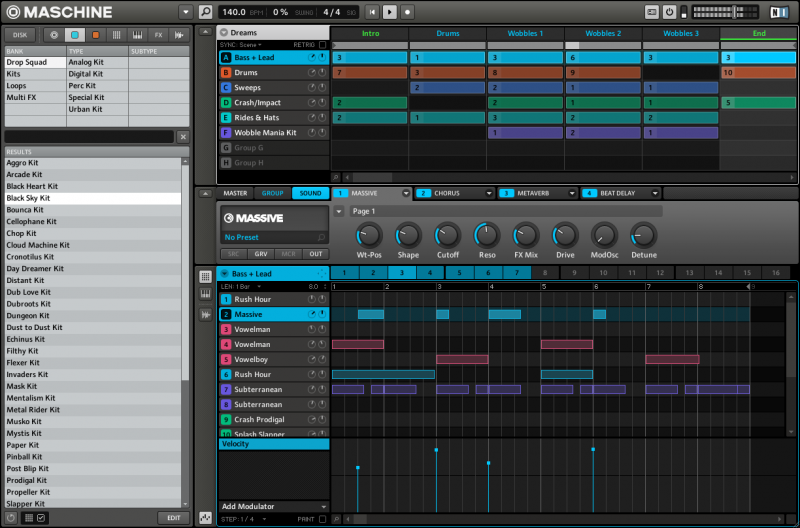Enable the RETRIG checkbox
Image resolution: width=800 pixels, height=528 pixels.
[x=322, y=45]
